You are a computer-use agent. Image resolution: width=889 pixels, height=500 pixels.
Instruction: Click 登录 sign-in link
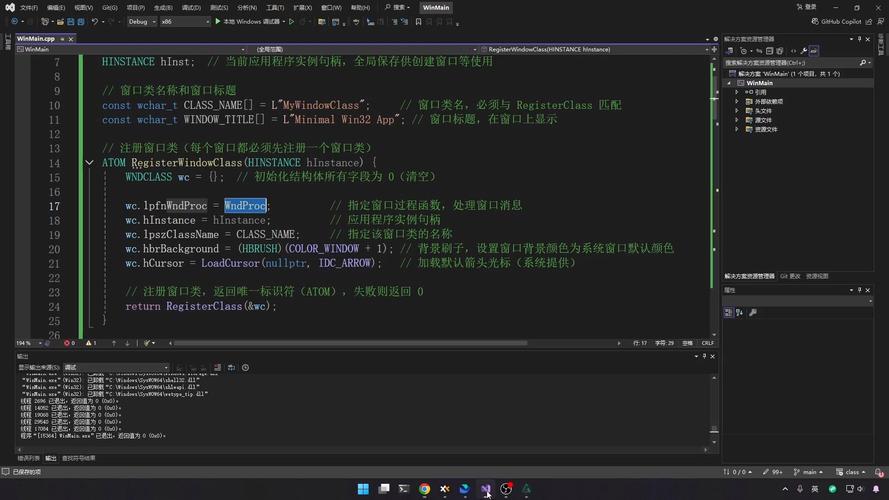pyautogui.click(x=807, y=7)
